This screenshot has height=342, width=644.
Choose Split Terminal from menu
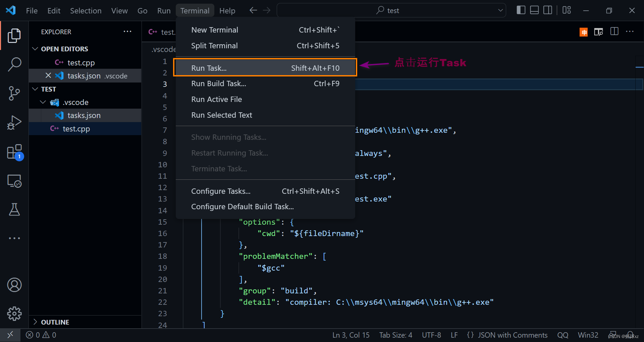click(x=265, y=46)
